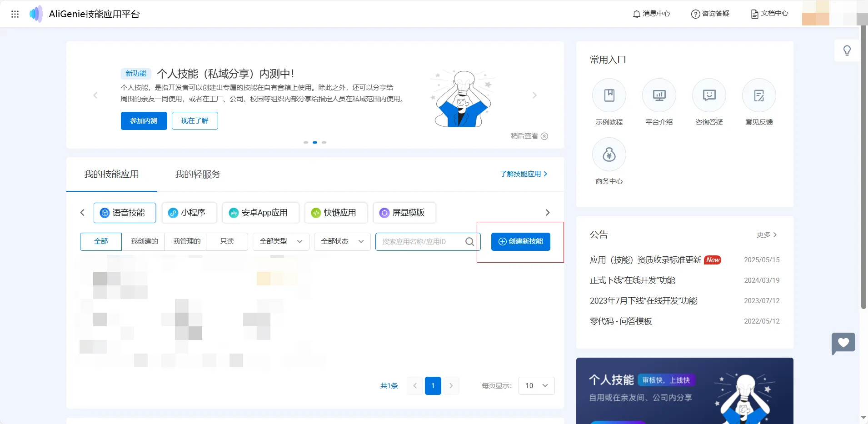Switch to the 我的轻服务 tab
The width and height of the screenshot is (868, 424).
coord(198,175)
